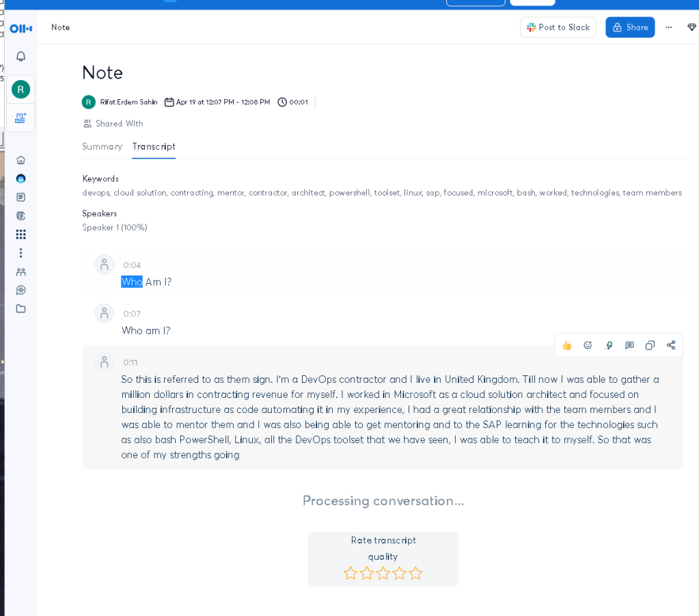Click the Note title heading to edit
699x616 pixels.
pos(102,72)
